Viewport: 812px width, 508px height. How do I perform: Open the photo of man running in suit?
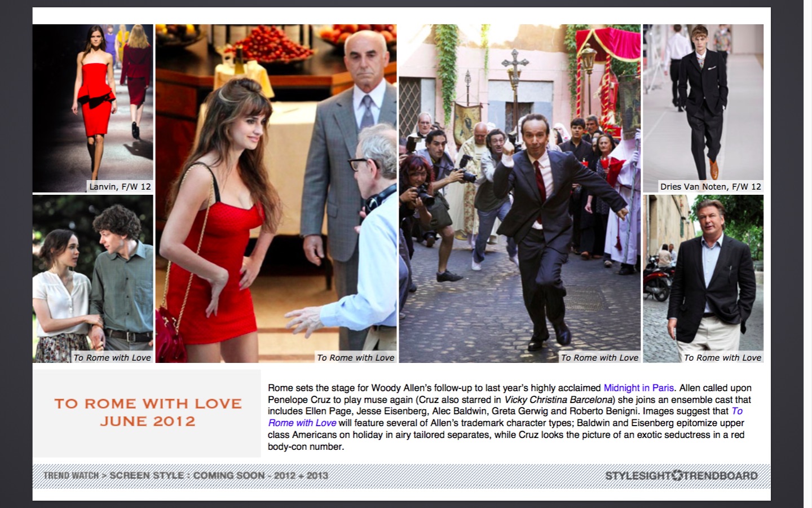[x=520, y=194]
